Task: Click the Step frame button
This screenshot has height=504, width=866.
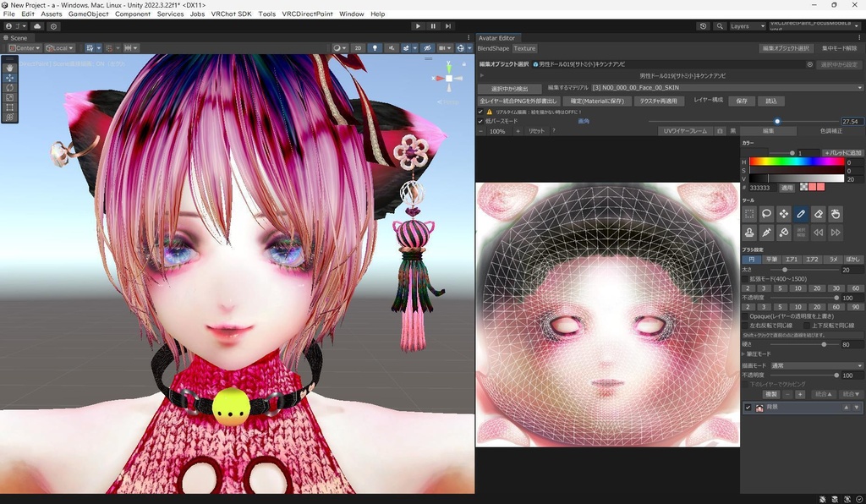Action: tap(448, 26)
